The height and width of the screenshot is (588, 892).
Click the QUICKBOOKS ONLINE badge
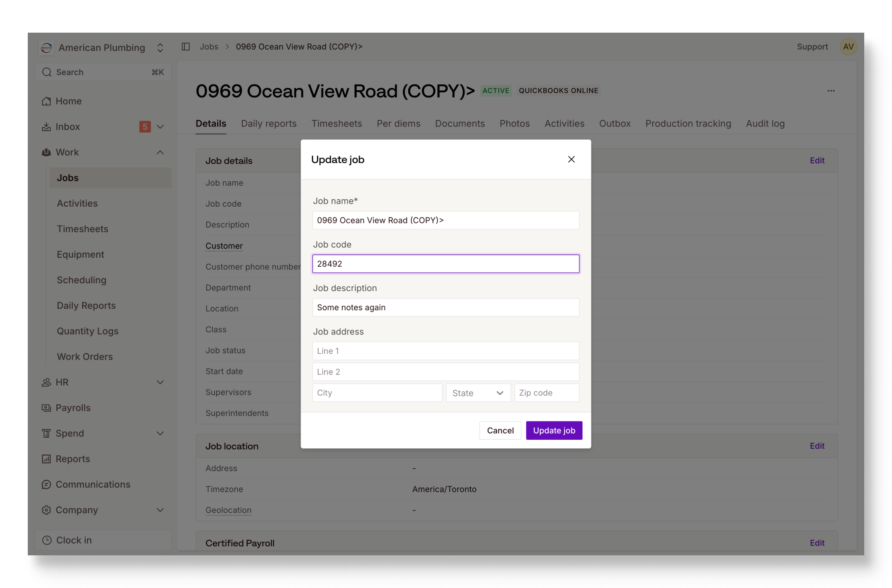click(558, 91)
